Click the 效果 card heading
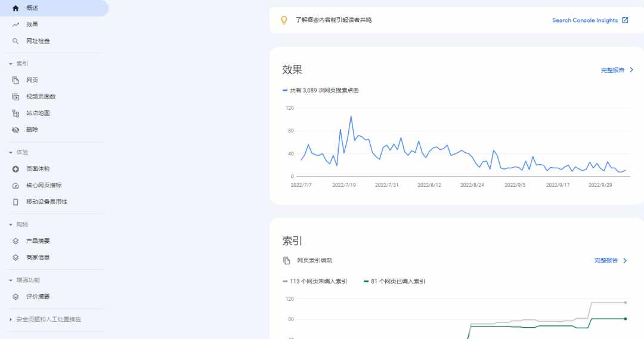 point(292,70)
